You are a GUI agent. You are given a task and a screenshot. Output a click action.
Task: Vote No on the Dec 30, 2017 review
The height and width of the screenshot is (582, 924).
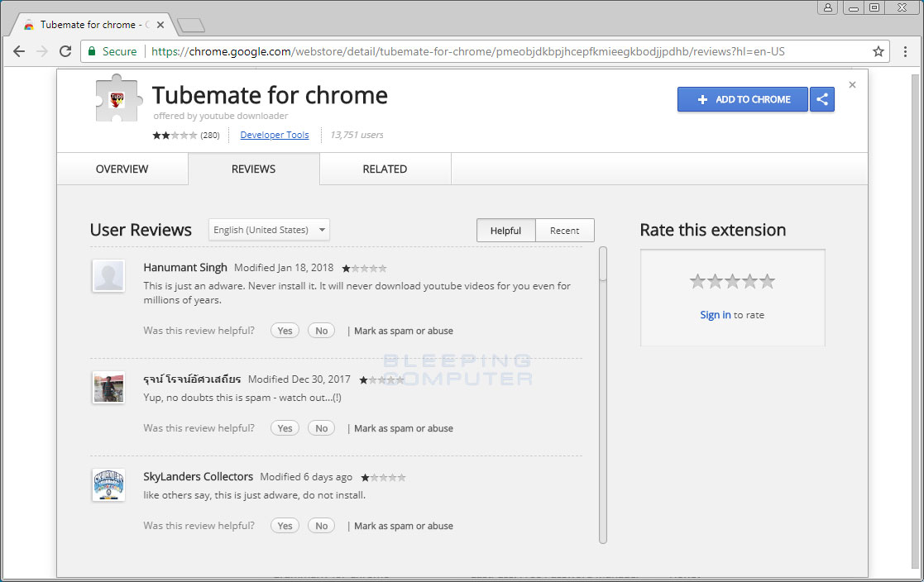(321, 428)
